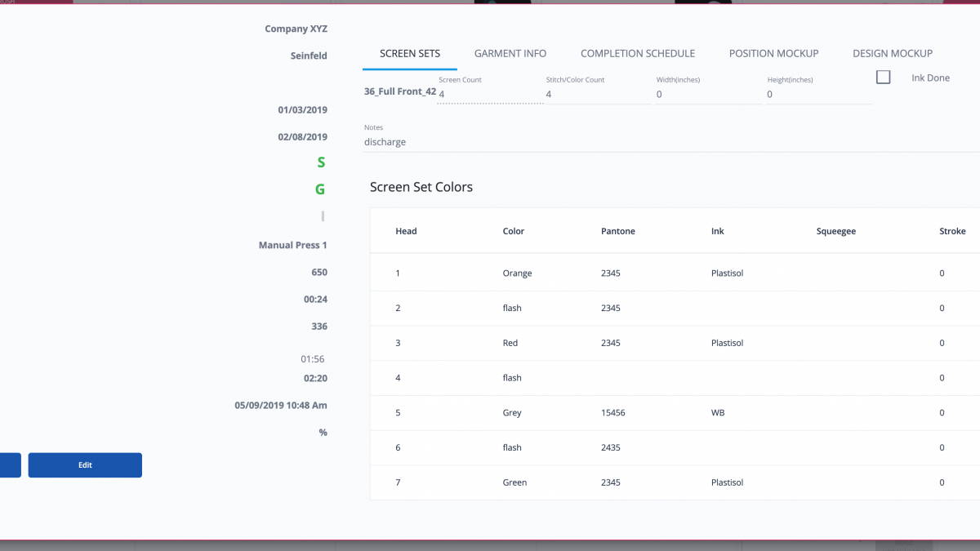
Task: Select the Green color cell
Action: (x=514, y=482)
